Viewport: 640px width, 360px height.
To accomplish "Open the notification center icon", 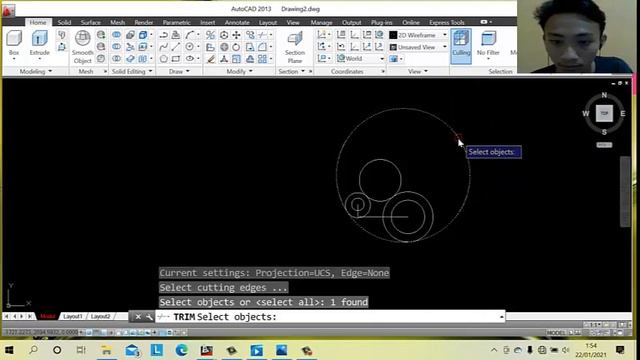I will 620,350.
